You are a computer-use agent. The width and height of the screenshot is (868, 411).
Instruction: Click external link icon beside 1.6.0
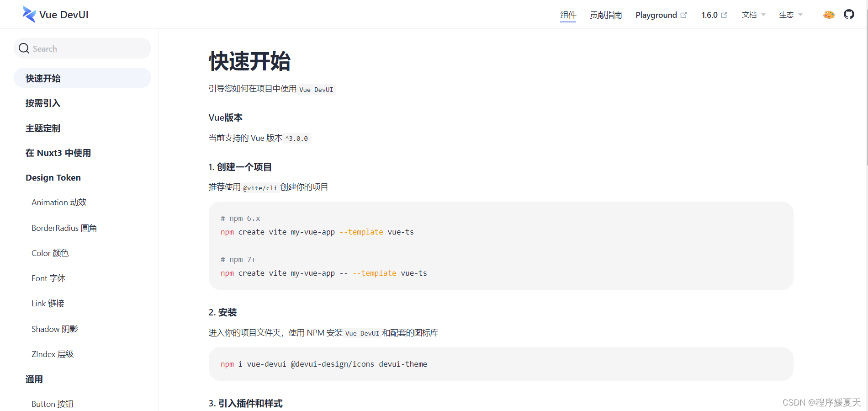(x=724, y=15)
